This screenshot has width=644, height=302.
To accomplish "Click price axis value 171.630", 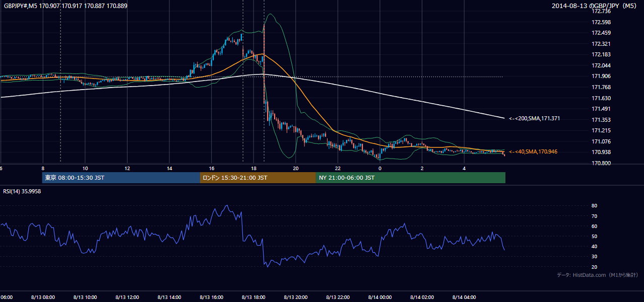I will point(601,98).
